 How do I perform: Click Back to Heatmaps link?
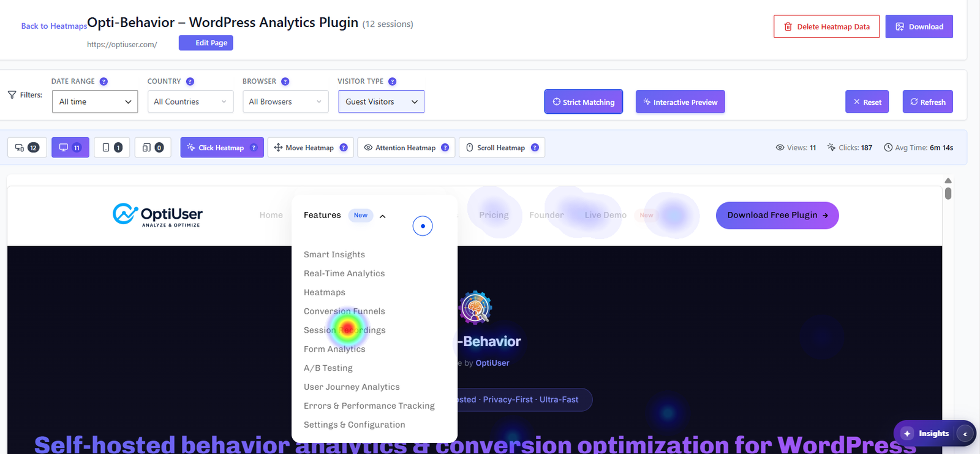[x=54, y=26]
